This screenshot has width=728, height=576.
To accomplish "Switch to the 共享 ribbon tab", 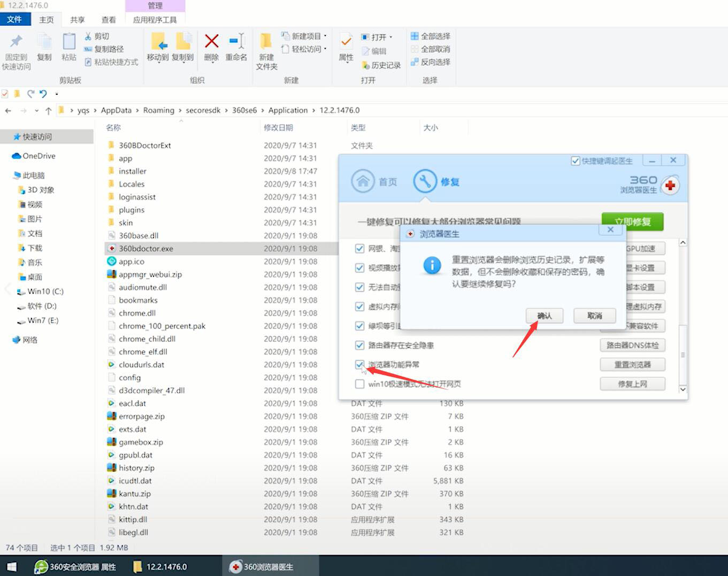I will pyautogui.click(x=78, y=19).
